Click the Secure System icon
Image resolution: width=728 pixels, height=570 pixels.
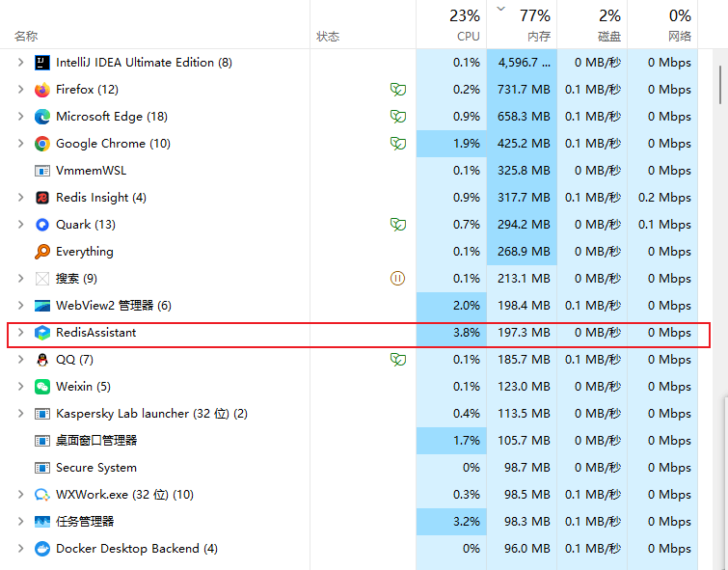[42, 468]
